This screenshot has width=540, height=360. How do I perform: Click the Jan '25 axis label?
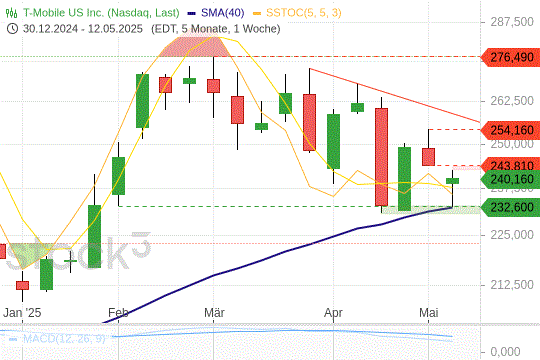click(x=22, y=313)
